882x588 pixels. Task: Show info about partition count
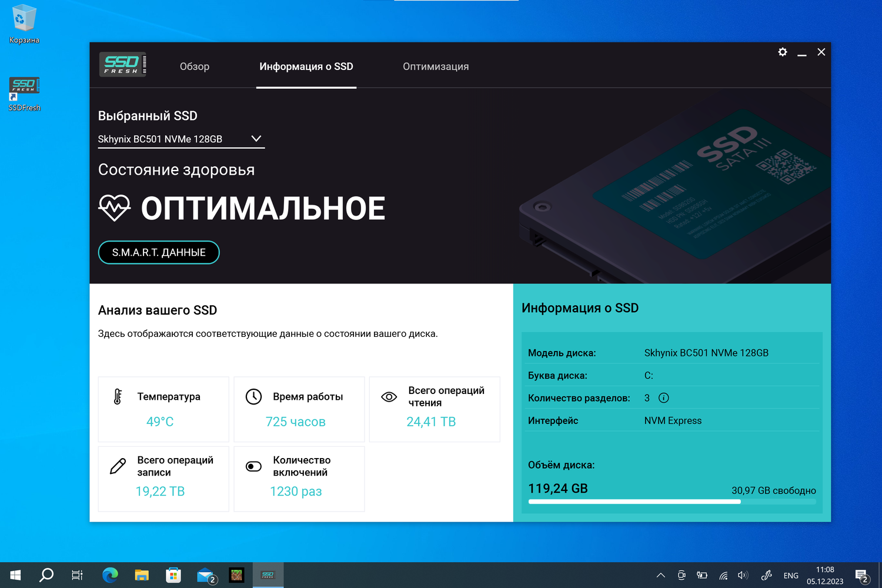pyautogui.click(x=664, y=398)
